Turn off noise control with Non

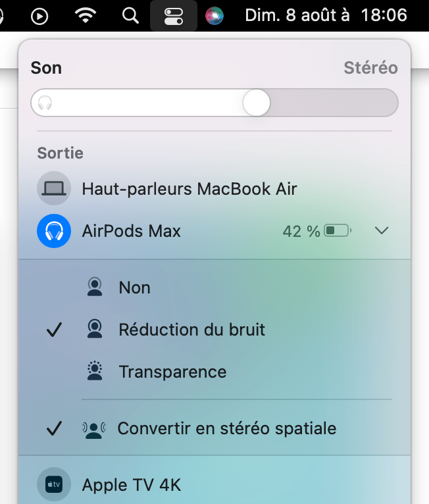(134, 288)
